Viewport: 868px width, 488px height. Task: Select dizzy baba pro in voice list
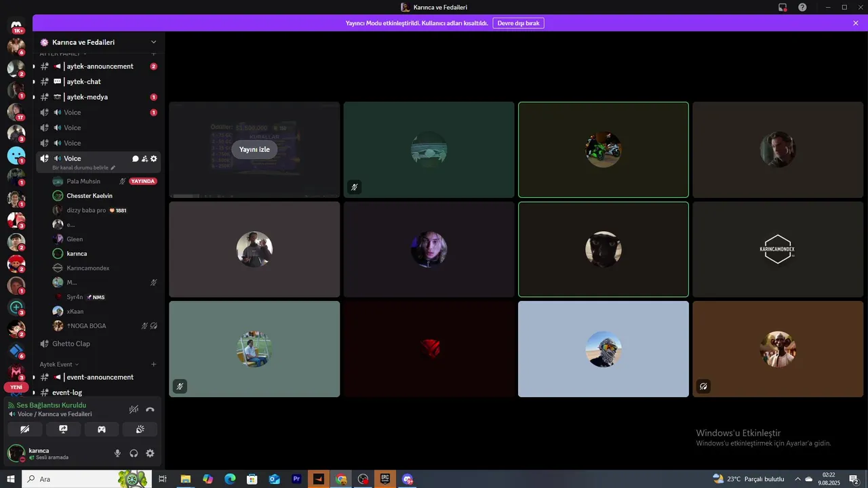tap(105, 210)
